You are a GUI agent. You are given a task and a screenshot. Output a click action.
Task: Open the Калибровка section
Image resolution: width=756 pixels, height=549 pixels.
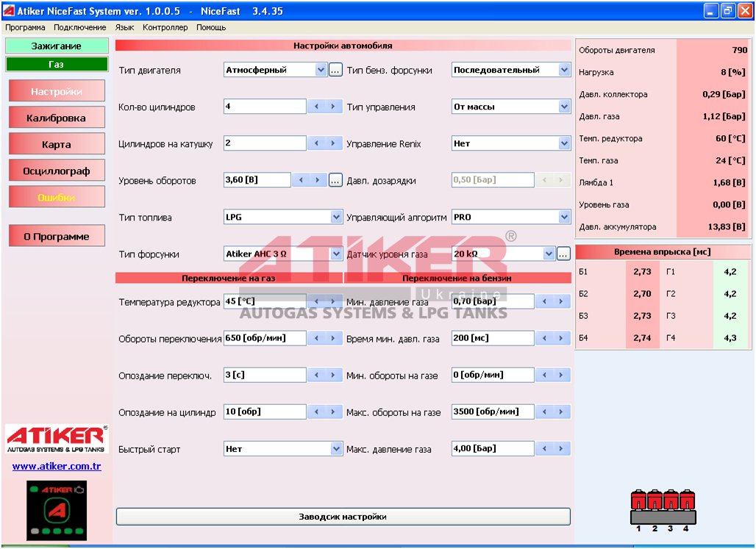(57, 118)
